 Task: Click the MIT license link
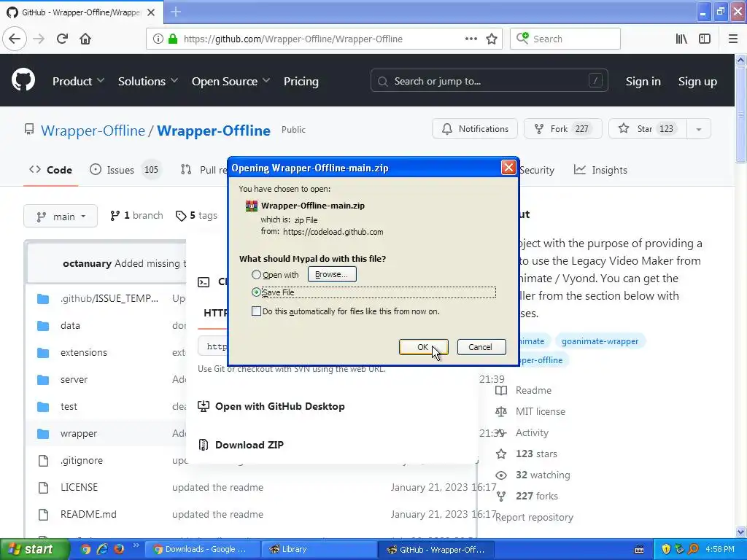click(541, 411)
